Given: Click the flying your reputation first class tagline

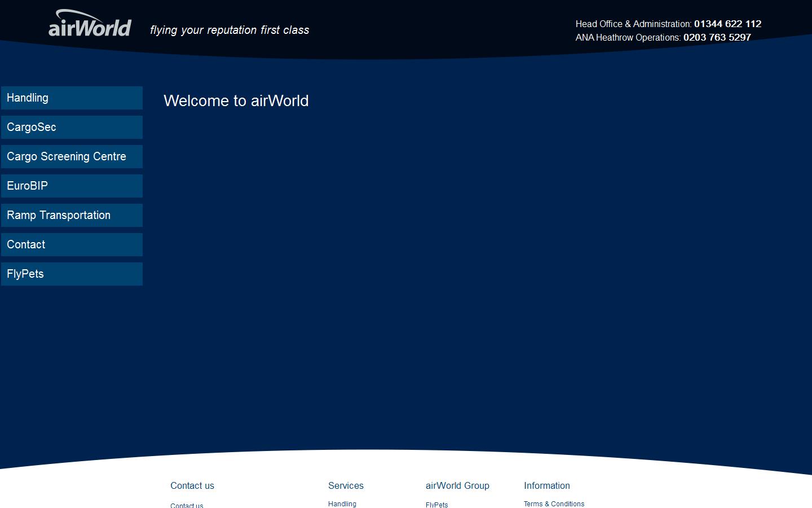Looking at the screenshot, I should [229, 30].
